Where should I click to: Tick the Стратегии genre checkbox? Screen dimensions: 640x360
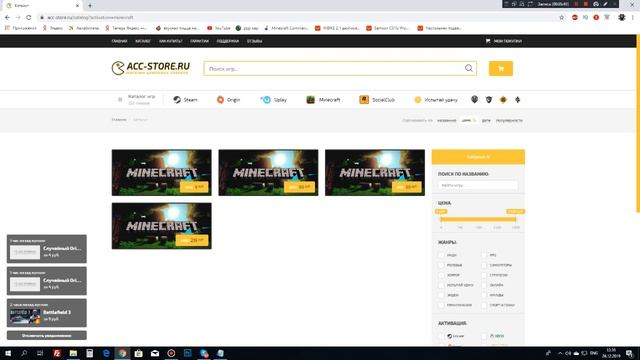484,275
